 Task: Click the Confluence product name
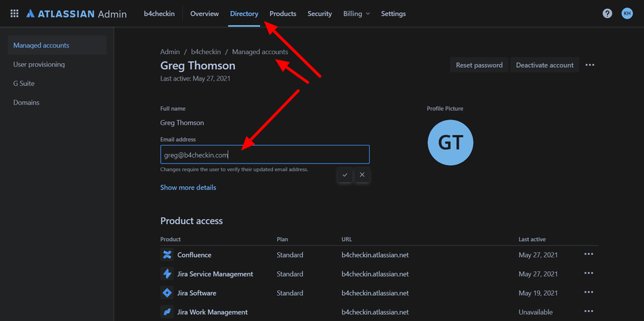point(194,255)
